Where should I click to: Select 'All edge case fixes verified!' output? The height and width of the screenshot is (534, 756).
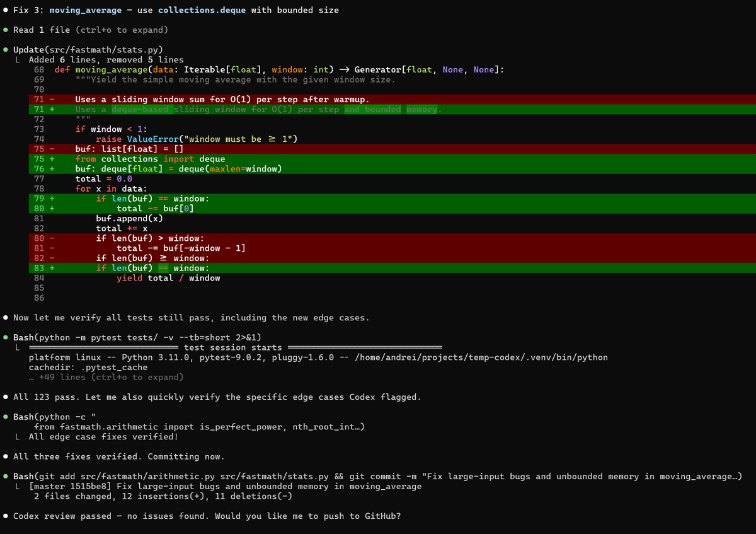(x=103, y=437)
